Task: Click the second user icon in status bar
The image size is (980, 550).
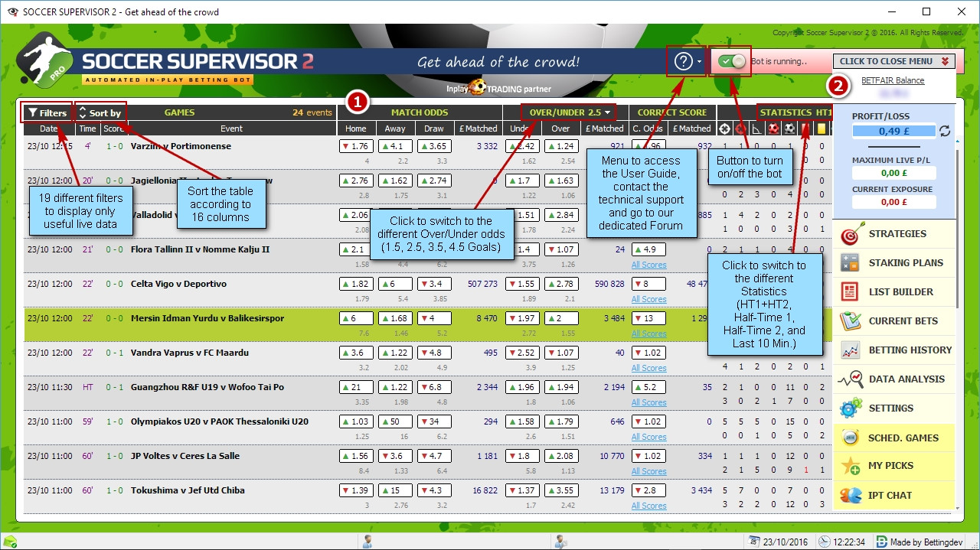Action: (x=561, y=542)
